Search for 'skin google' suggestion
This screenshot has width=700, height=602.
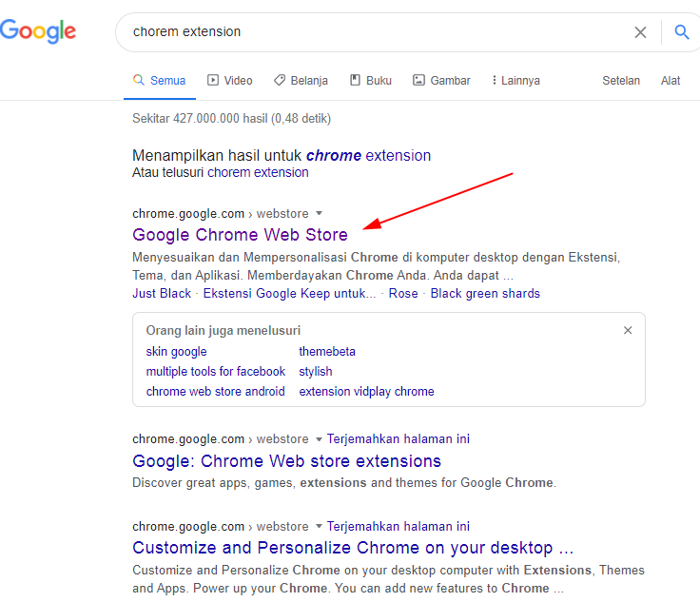[x=176, y=352]
